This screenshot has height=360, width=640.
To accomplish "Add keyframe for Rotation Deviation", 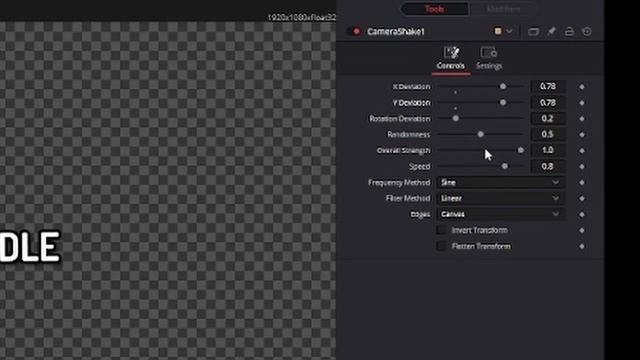I will tap(582, 118).
